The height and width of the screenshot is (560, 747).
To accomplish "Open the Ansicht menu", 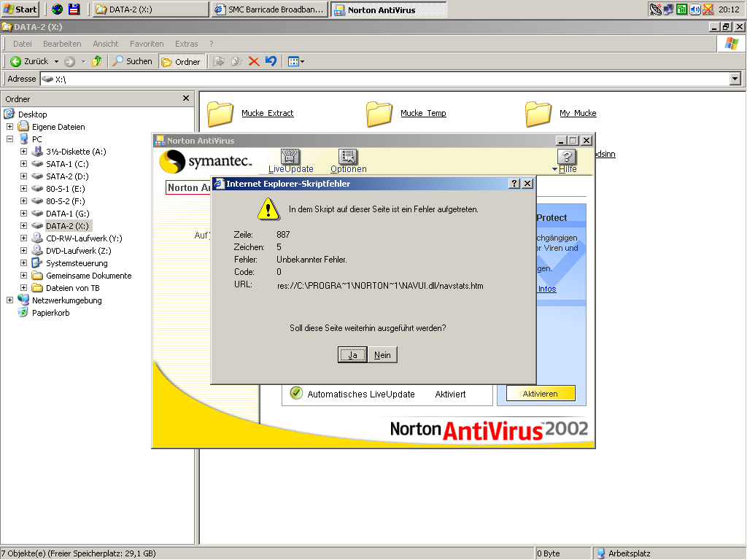I will [105, 44].
